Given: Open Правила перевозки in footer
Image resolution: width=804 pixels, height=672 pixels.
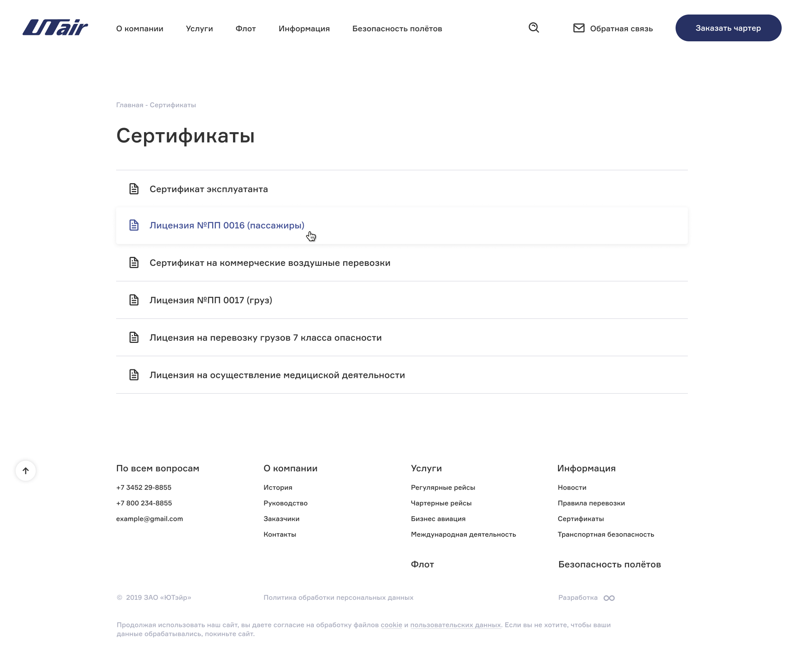Looking at the screenshot, I should [591, 503].
